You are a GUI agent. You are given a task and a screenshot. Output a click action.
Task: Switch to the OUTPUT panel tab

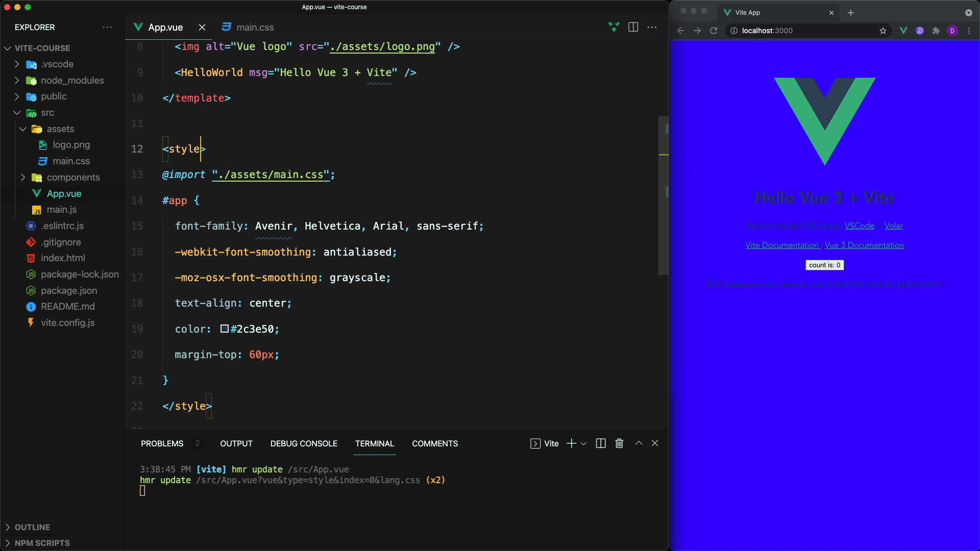click(x=236, y=443)
